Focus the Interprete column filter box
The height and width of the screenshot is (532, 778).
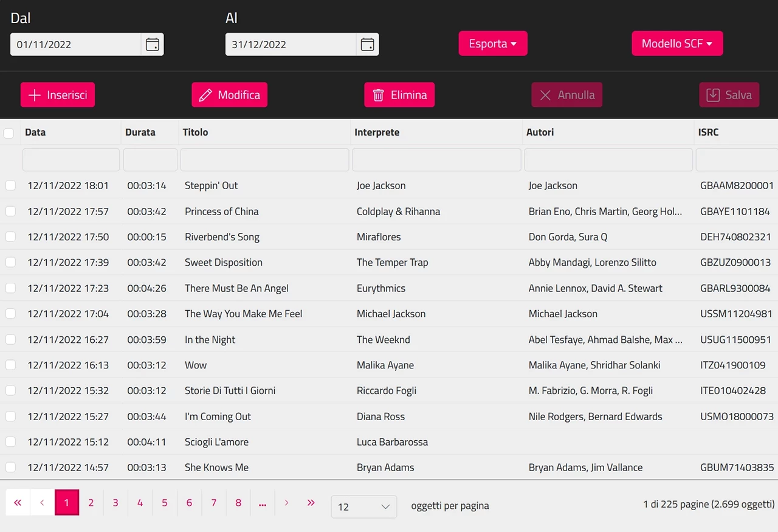click(x=436, y=160)
